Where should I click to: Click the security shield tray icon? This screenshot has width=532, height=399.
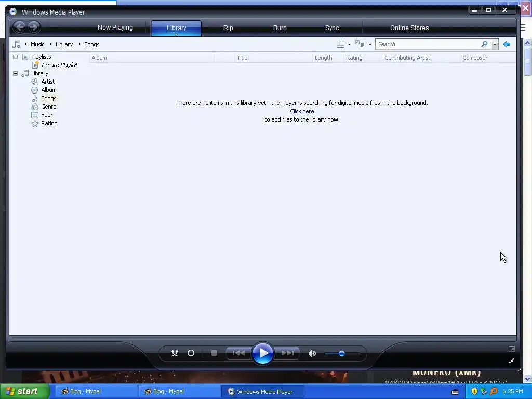tap(474, 391)
